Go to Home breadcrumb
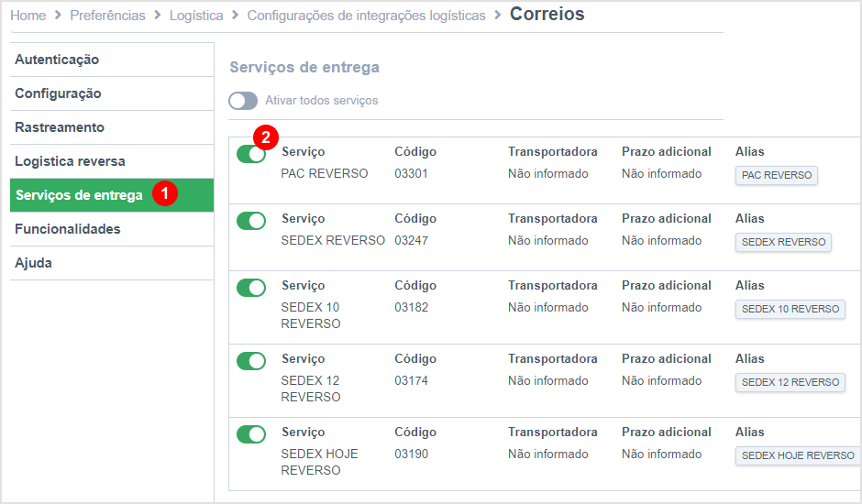Screen dimensions: 862x504 pyautogui.click(x=28, y=16)
